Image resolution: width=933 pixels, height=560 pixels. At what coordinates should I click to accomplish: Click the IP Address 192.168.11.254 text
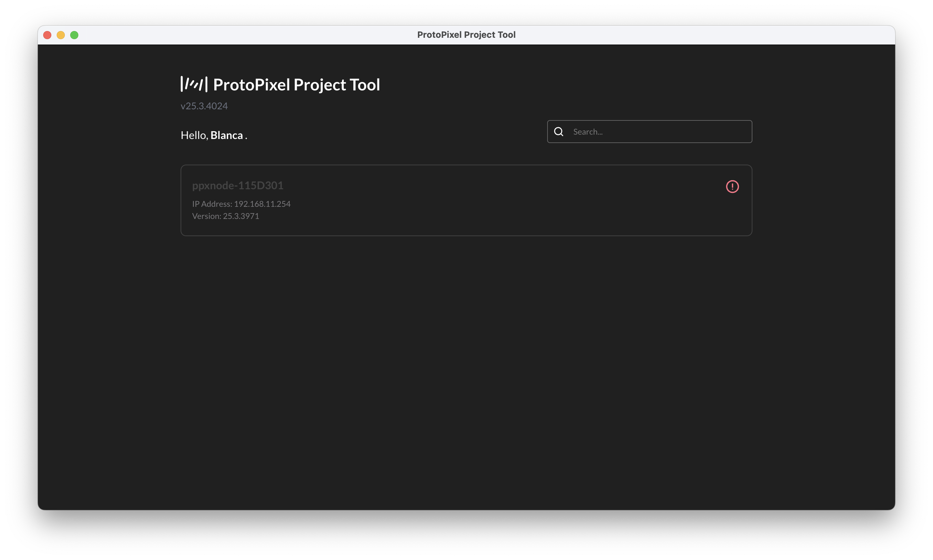tap(241, 204)
